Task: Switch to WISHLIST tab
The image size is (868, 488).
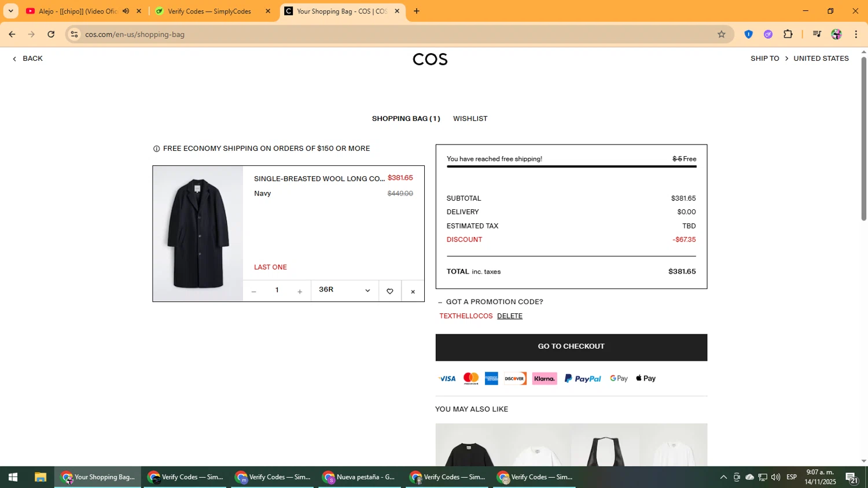Action: click(x=470, y=119)
